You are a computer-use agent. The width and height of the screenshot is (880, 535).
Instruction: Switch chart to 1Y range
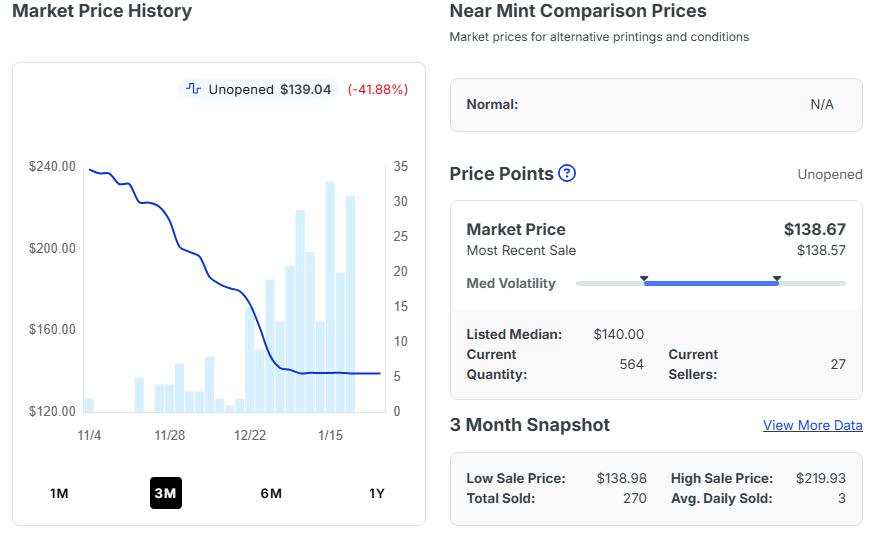click(x=377, y=493)
